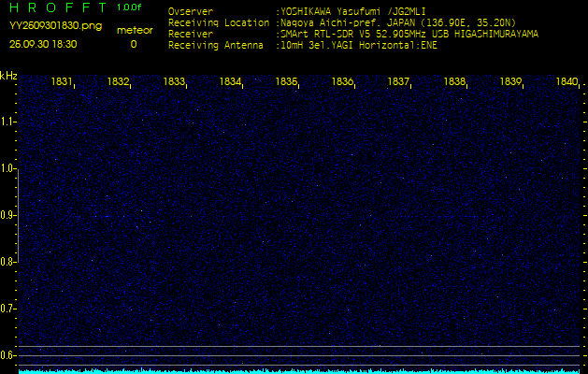Click the 1832 time marker

point(118,81)
